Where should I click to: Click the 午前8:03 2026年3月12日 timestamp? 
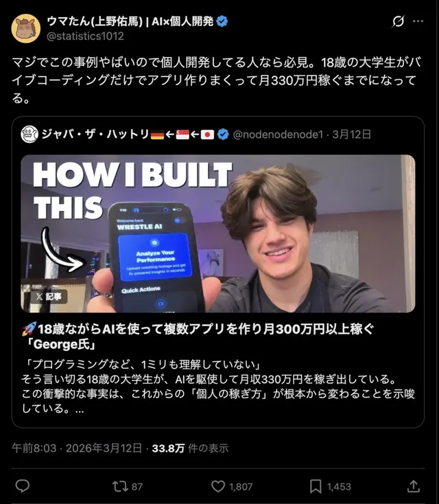[77, 448]
